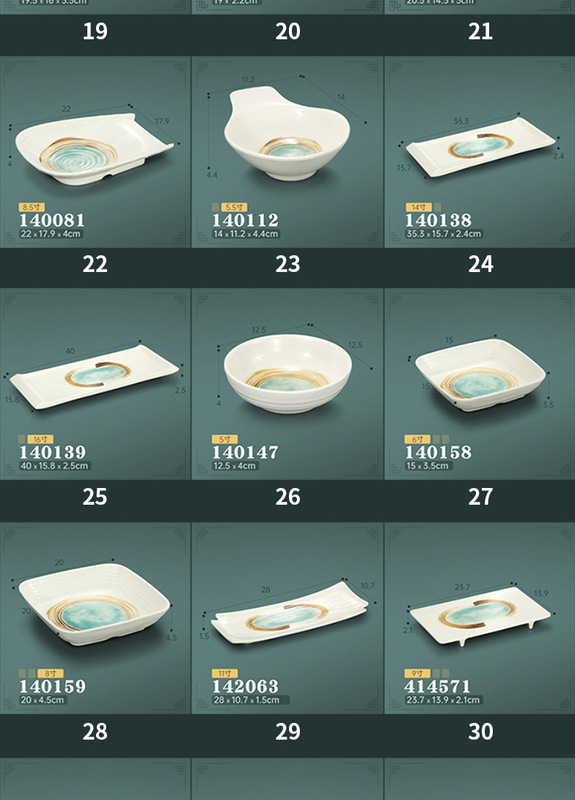Open the 140112 spouted bowl photo

(x=287, y=134)
